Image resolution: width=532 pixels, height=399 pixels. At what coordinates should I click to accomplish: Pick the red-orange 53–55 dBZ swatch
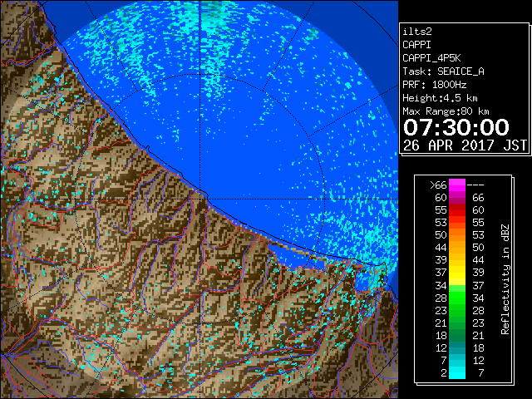(457, 223)
